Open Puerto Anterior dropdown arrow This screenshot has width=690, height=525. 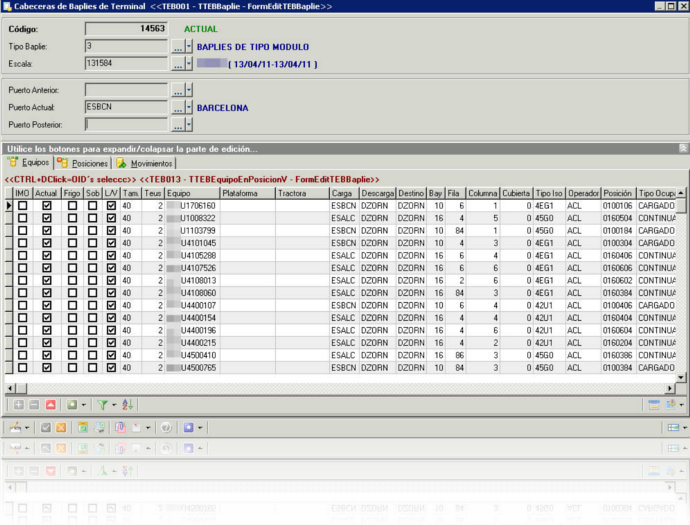tap(189, 90)
